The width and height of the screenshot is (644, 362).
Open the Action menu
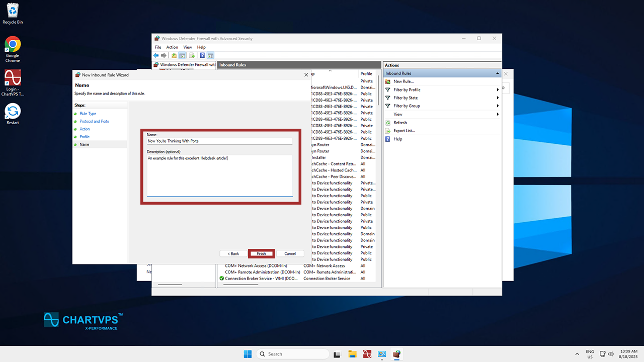click(172, 47)
